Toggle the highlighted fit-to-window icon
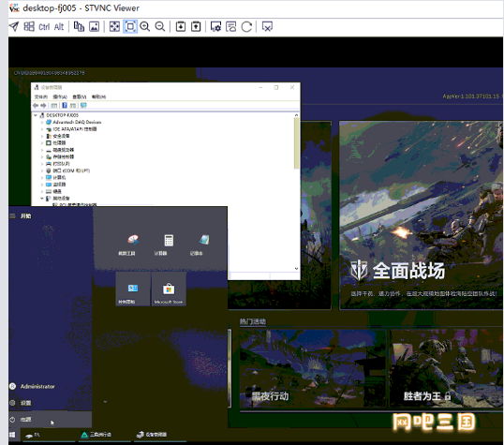This screenshot has height=445, width=504. [x=130, y=26]
